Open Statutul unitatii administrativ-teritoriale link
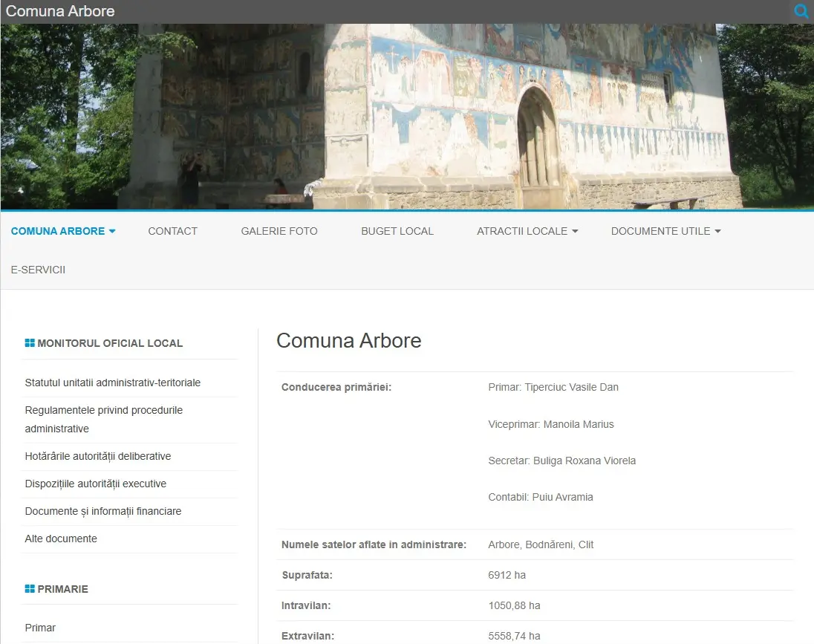 tap(113, 383)
